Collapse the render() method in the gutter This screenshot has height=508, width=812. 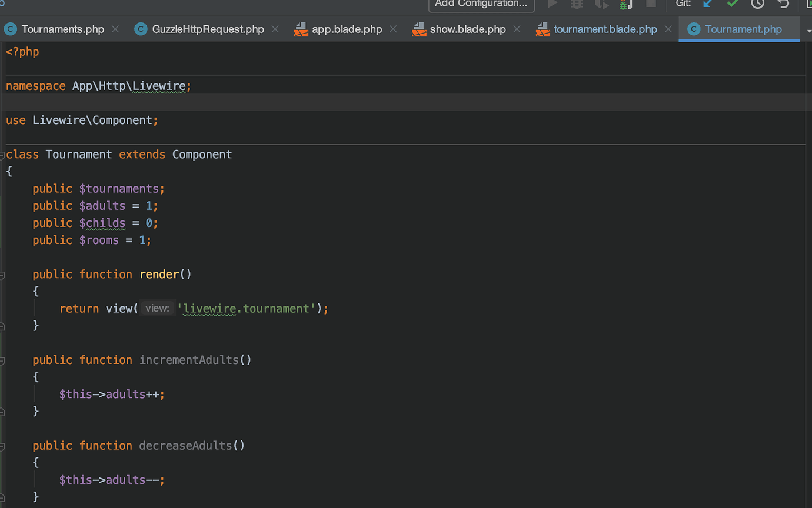tap(3, 274)
